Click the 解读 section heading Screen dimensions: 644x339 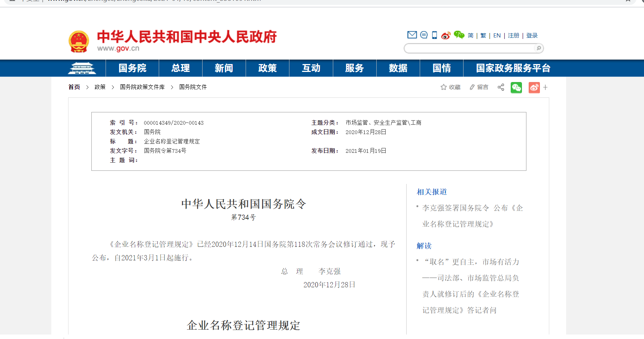tap(424, 246)
